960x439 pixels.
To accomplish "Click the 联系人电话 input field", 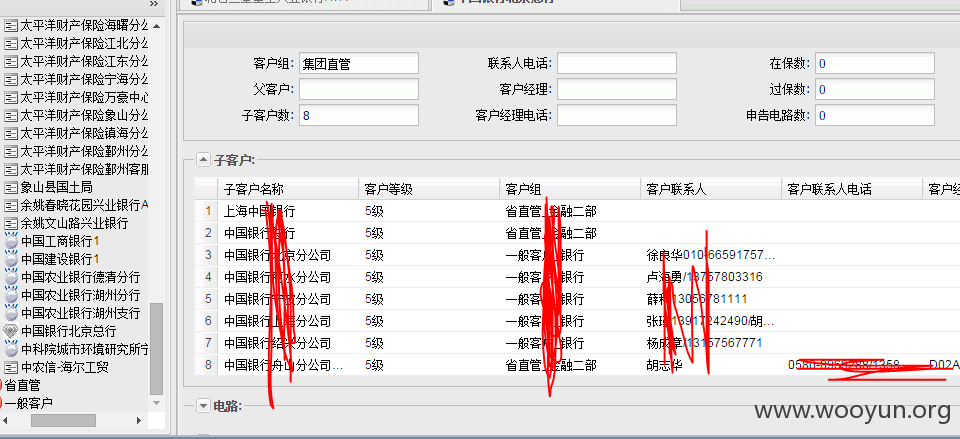I will coord(617,63).
